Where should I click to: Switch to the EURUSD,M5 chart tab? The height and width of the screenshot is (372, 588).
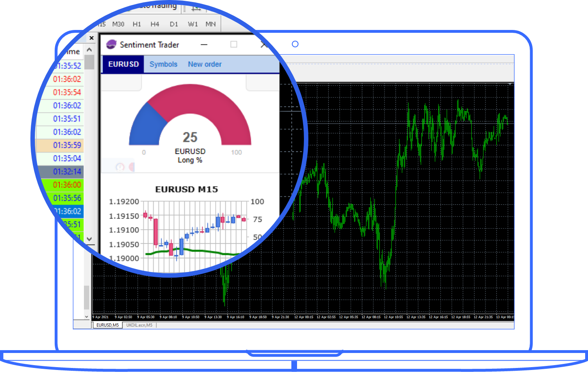tap(108, 325)
